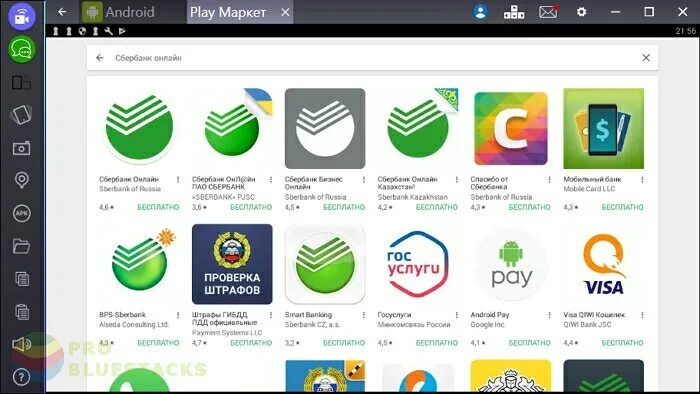Clear search with the X in search bar
Viewport: 700px width, 394px height.
[646, 58]
